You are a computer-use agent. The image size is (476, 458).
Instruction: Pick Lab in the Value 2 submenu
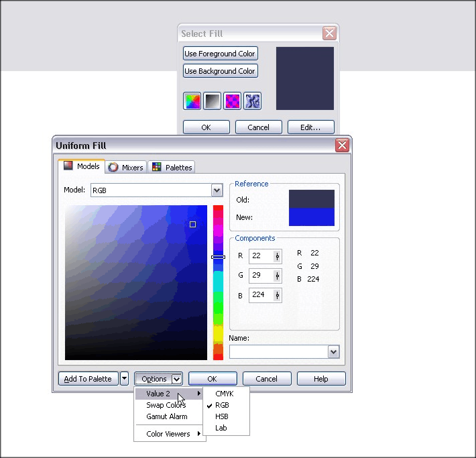coord(221,428)
